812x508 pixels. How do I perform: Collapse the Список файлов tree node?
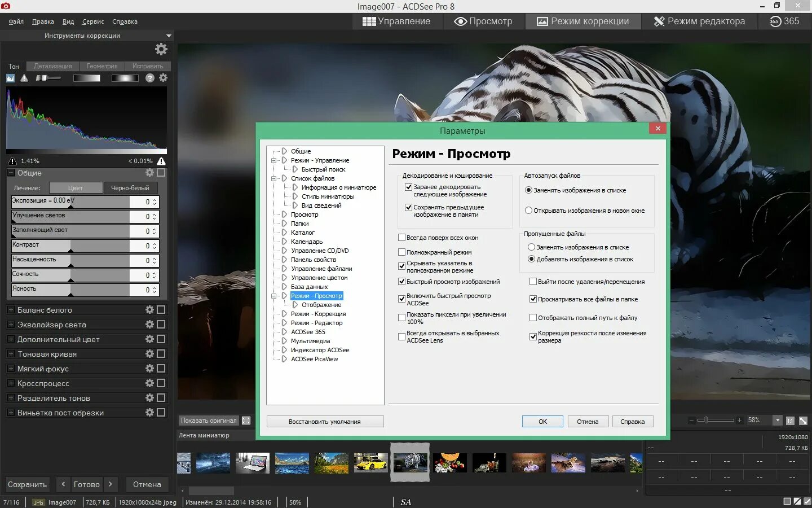pyautogui.click(x=274, y=178)
